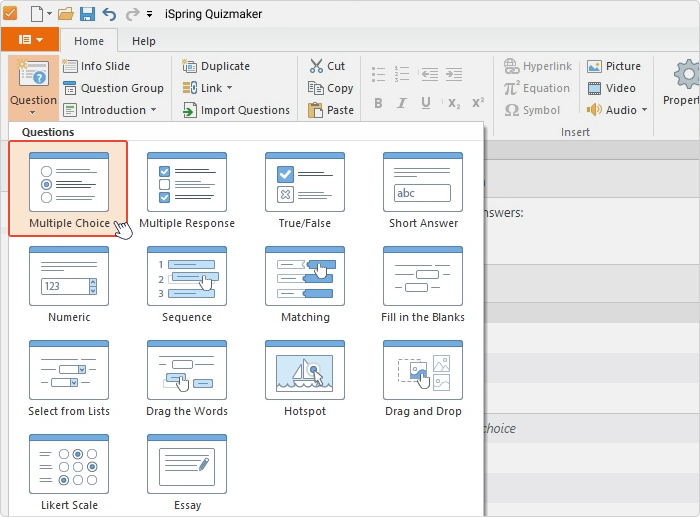Insert a Question Group
The image size is (700, 517).
(113, 88)
